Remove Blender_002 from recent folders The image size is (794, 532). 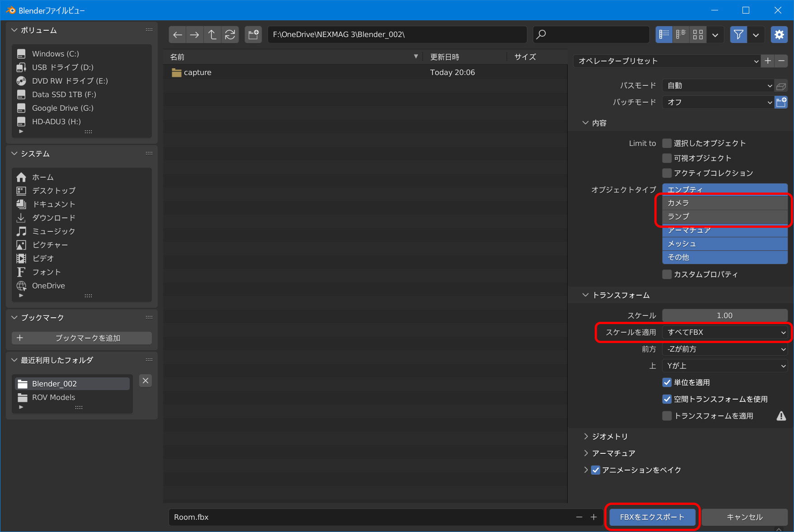pyautogui.click(x=146, y=381)
